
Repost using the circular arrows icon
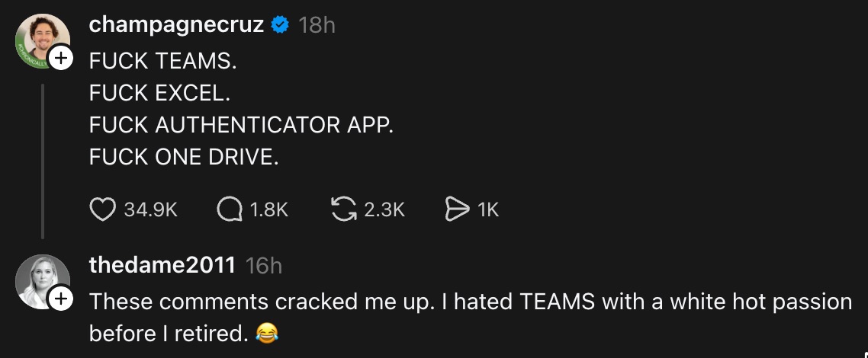click(344, 209)
